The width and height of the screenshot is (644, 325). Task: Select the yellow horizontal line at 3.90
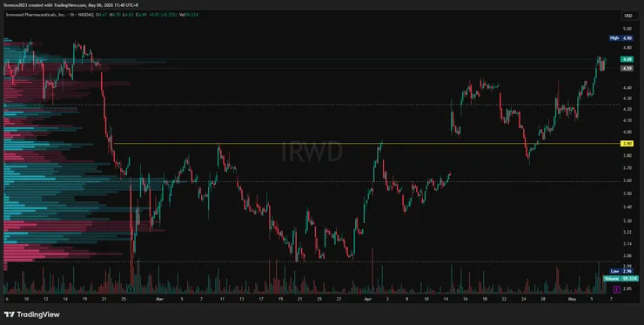click(366, 144)
